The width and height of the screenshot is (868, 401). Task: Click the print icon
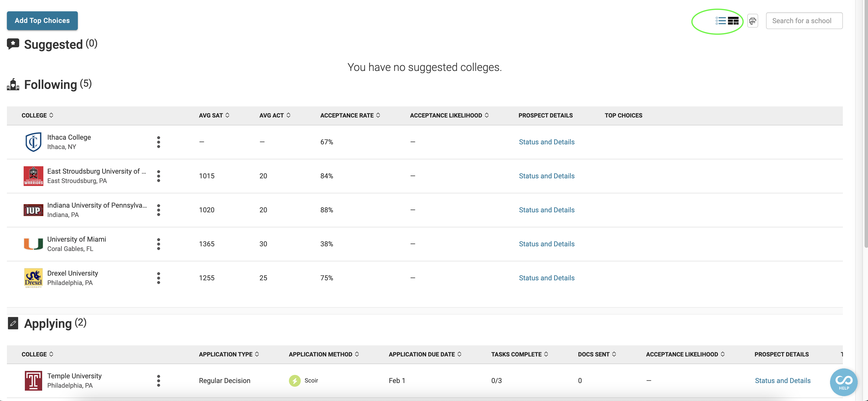click(752, 21)
